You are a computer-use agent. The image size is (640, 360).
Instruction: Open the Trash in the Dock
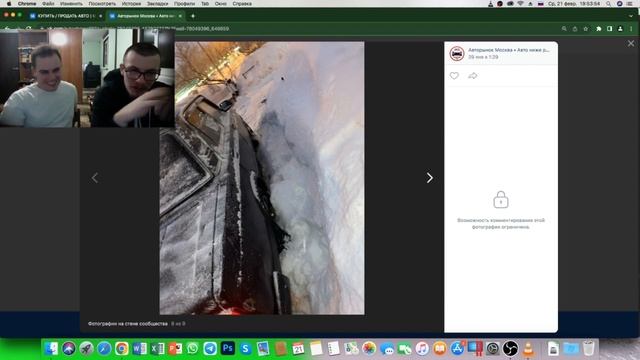(x=589, y=349)
